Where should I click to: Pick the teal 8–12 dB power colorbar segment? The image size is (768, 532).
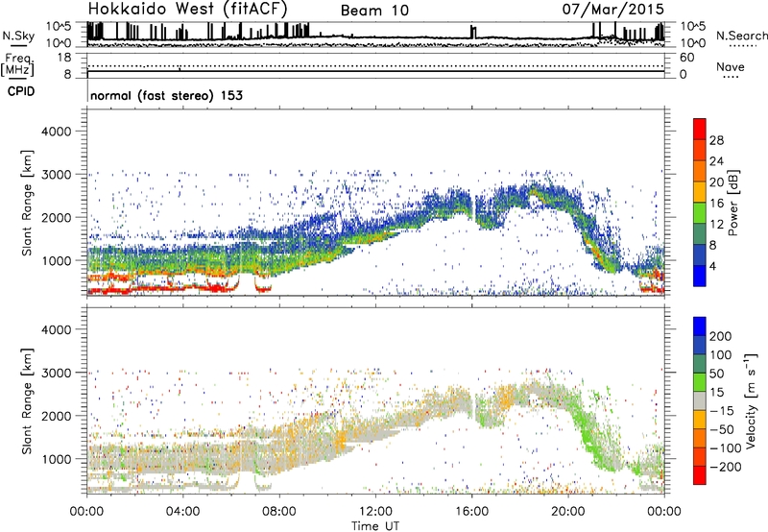pyautogui.click(x=700, y=233)
